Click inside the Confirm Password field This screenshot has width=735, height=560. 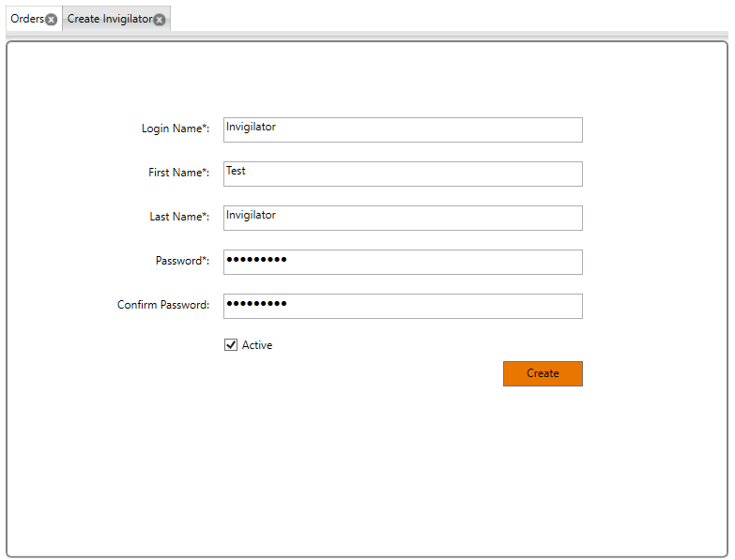(x=403, y=306)
